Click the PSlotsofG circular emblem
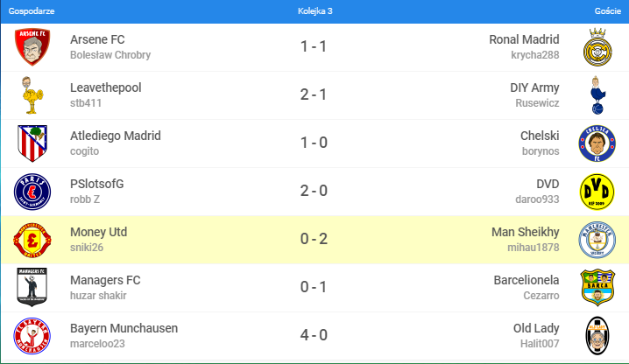Viewport: 629px width, 364px height. 33,192
